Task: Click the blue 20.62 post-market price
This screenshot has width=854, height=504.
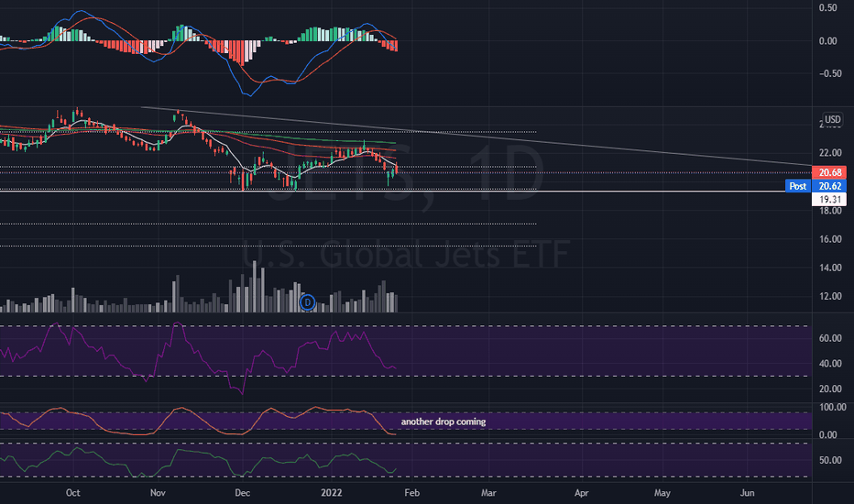Action: point(829,186)
